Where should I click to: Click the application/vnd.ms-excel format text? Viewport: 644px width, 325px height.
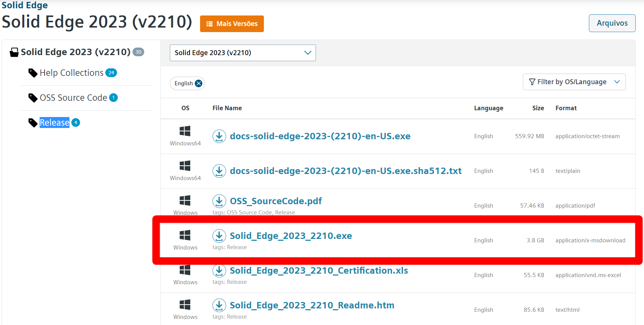pos(588,275)
